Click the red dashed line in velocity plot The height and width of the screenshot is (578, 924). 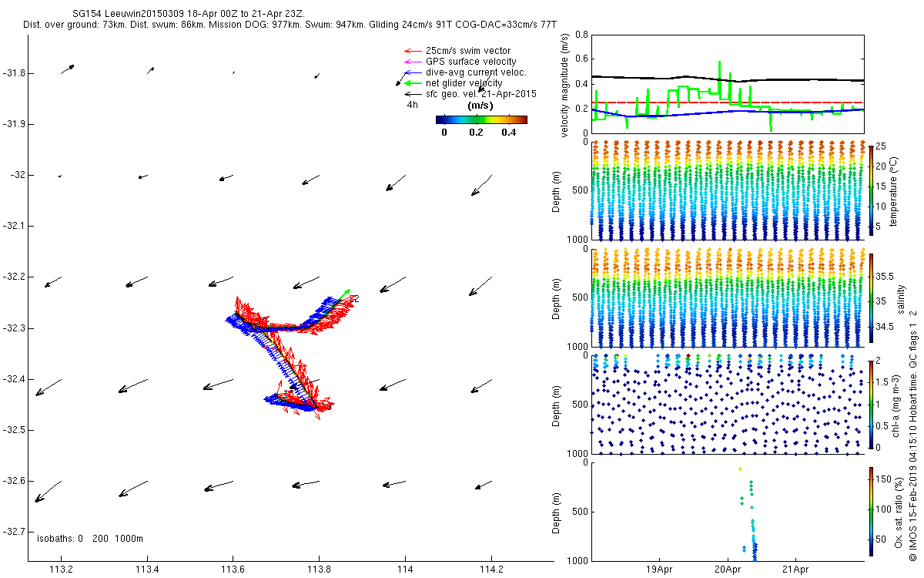point(728,102)
